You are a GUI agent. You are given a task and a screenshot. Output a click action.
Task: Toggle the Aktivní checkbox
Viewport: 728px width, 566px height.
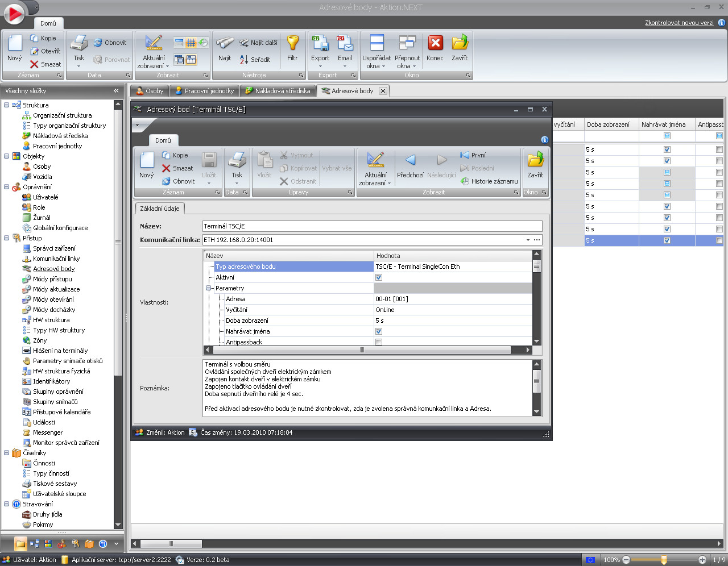tap(379, 277)
